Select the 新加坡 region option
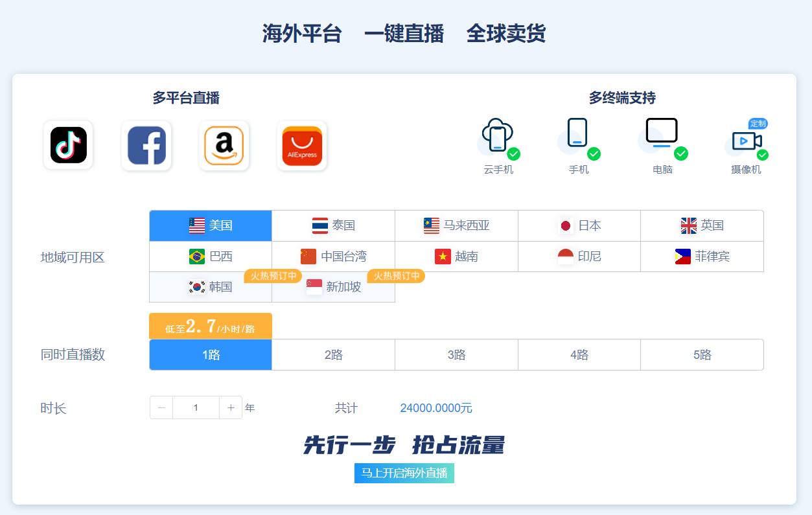This screenshot has height=515, width=812. [x=334, y=287]
